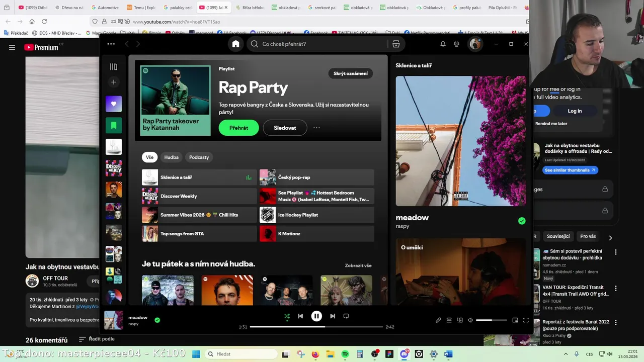Enter Spotify full screen mode
644x362 pixels.
click(x=526, y=320)
